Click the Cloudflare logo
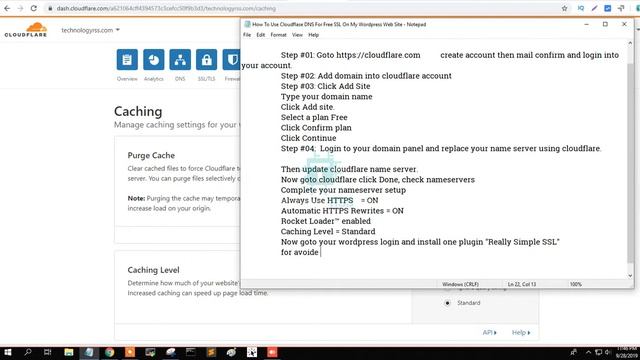The width and height of the screenshot is (640, 360). [26, 30]
